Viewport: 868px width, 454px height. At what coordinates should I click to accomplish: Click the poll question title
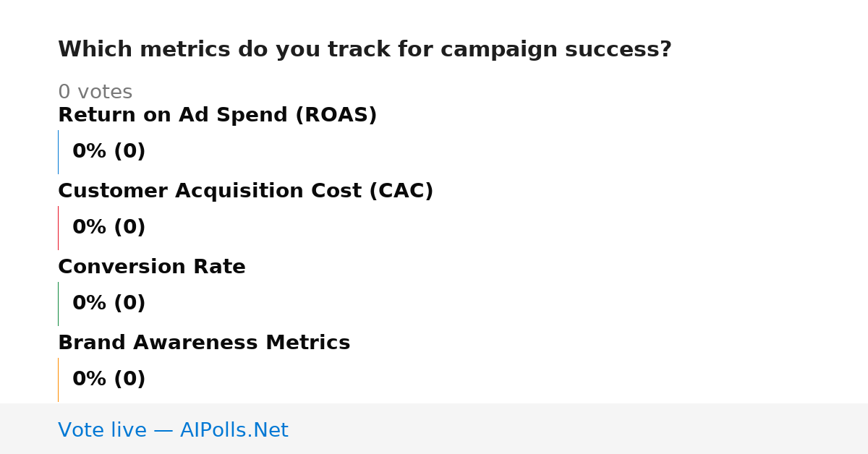pyautogui.click(x=365, y=49)
